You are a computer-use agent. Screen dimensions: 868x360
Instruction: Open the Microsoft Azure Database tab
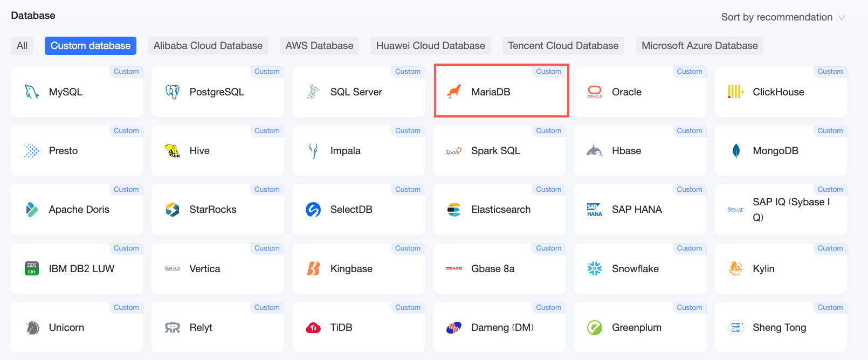(x=700, y=46)
